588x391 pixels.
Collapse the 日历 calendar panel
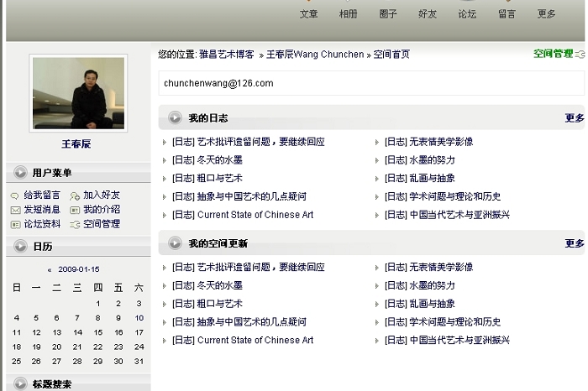(19, 247)
